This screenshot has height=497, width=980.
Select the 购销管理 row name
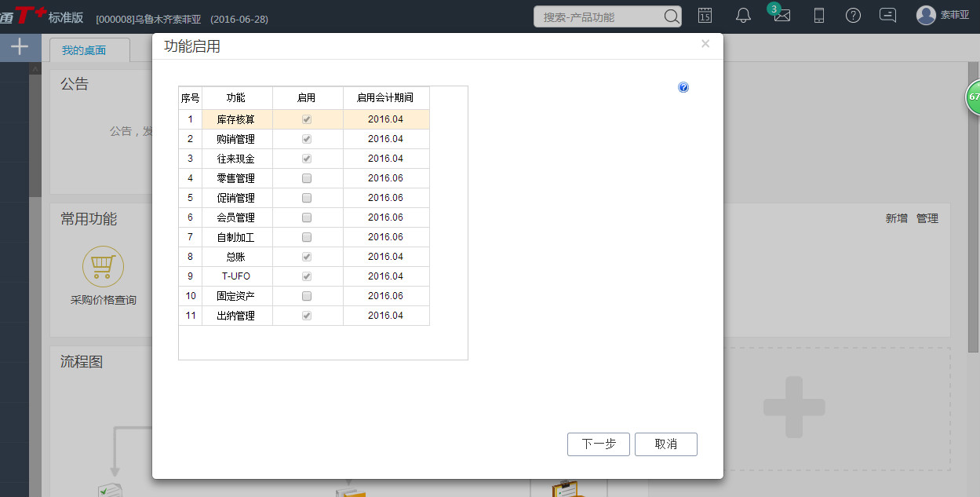click(236, 139)
